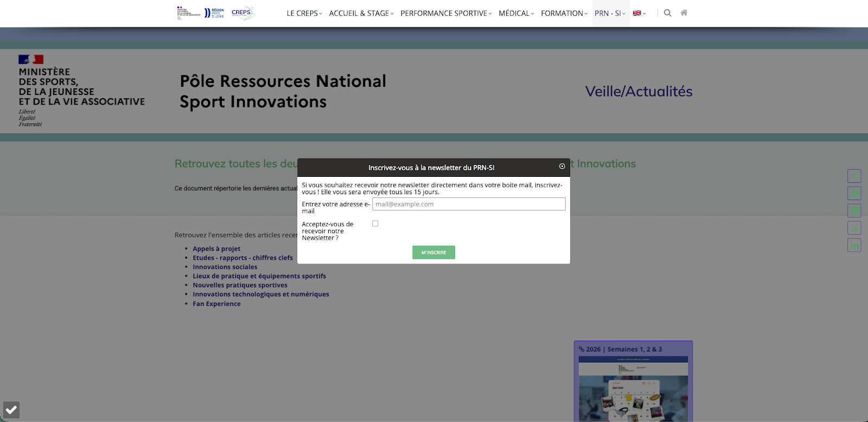
Task: Open the Instagram social icon
Action: coord(854,194)
